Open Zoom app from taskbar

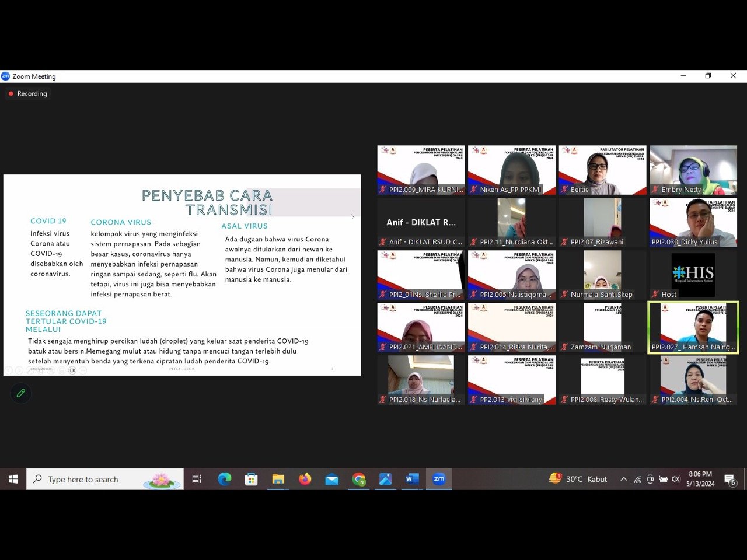pos(439,479)
